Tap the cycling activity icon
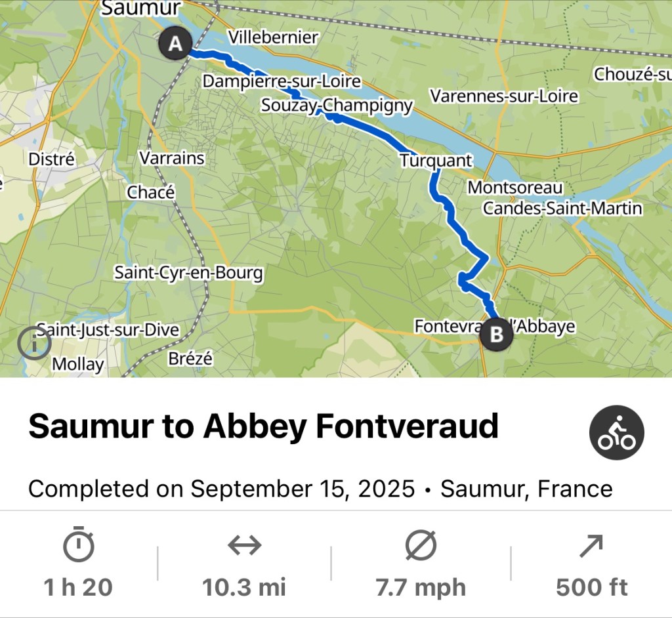 pyautogui.click(x=616, y=432)
